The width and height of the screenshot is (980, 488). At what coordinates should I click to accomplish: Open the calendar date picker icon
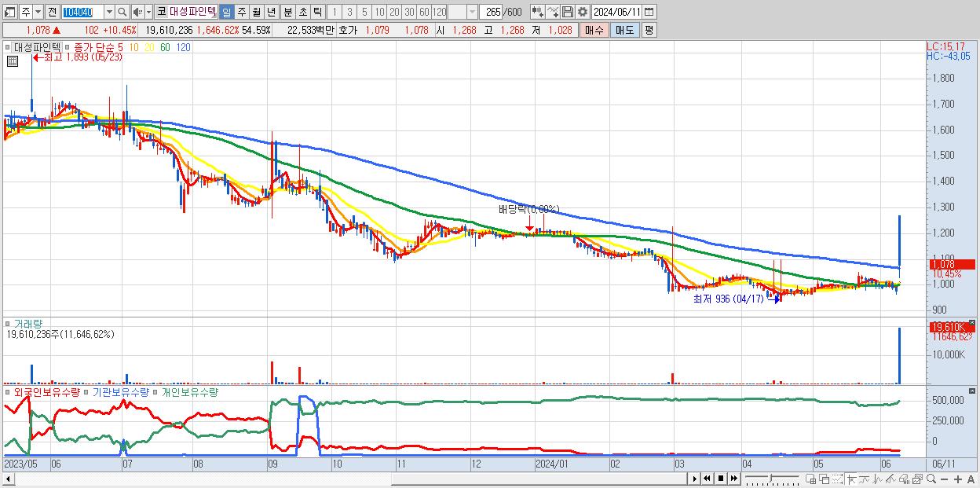click(x=649, y=12)
